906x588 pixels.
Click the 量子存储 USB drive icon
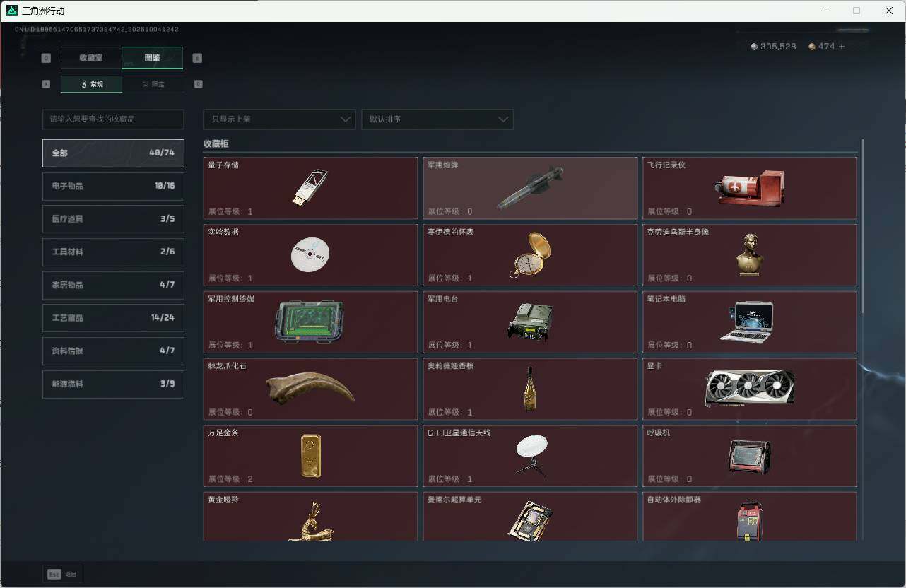click(x=310, y=188)
